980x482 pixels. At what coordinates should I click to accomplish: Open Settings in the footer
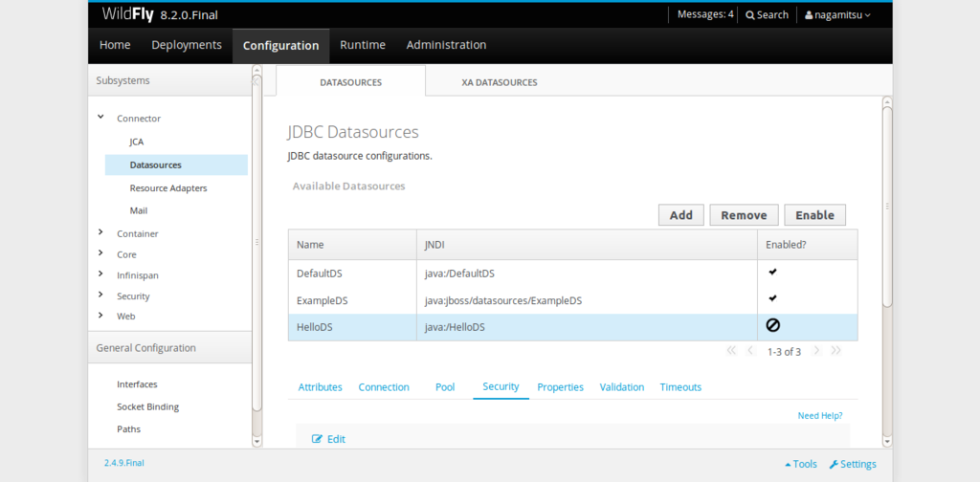pyautogui.click(x=853, y=465)
